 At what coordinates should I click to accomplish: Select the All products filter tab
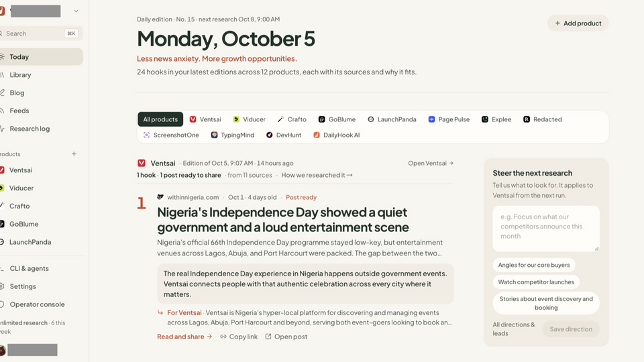[160, 119]
